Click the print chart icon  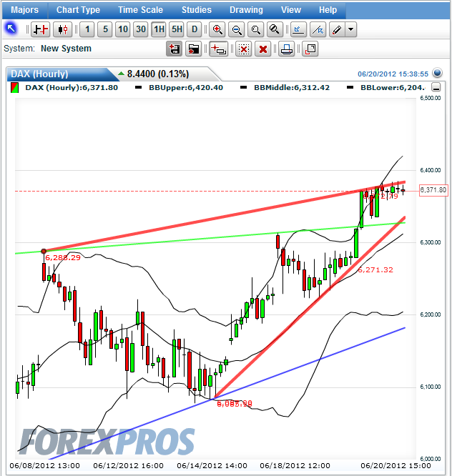point(287,49)
